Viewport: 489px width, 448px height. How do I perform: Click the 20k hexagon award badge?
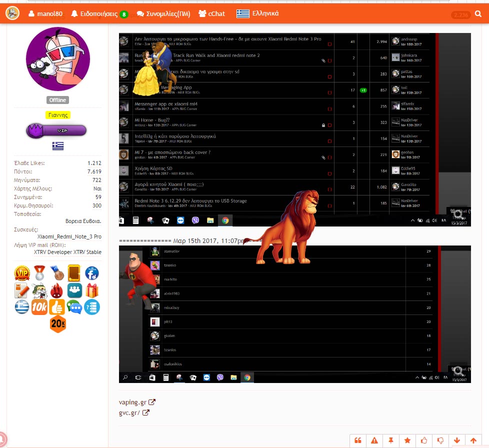[x=58, y=324]
